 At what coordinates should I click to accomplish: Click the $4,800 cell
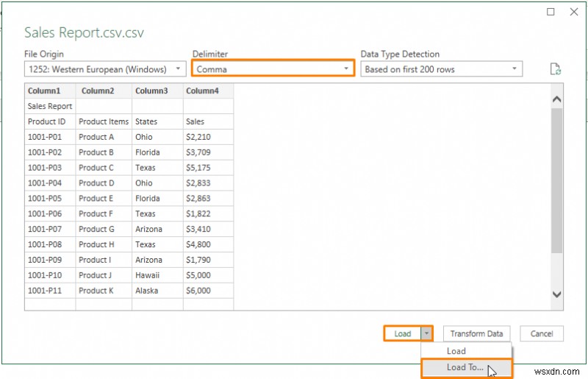tap(208, 245)
